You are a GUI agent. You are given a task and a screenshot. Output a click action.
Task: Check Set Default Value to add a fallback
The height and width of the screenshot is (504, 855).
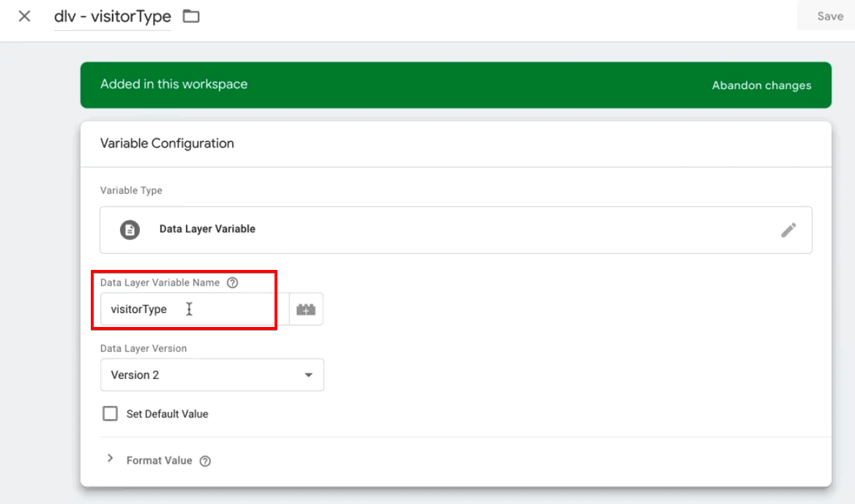[110, 413]
